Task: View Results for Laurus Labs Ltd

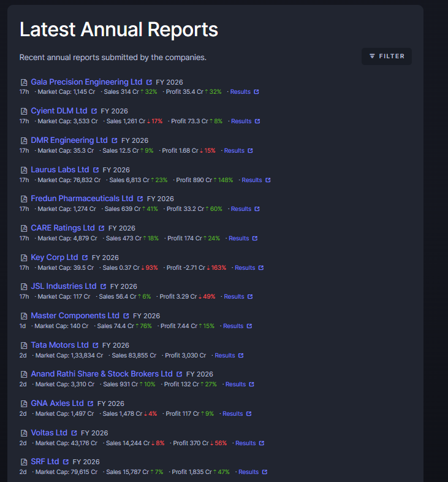Action: click(256, 180)
